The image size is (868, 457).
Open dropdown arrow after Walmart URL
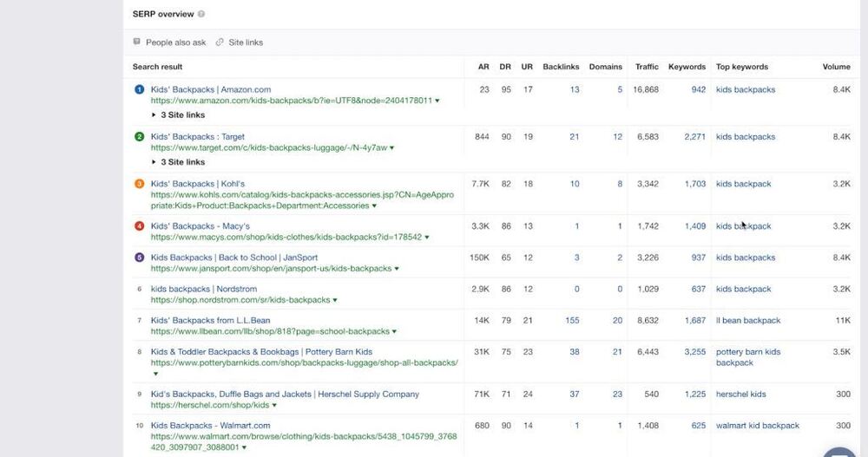[244, 447]
